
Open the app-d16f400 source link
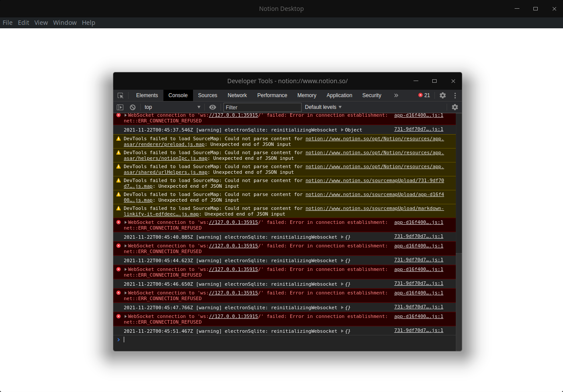coord(418,115)
